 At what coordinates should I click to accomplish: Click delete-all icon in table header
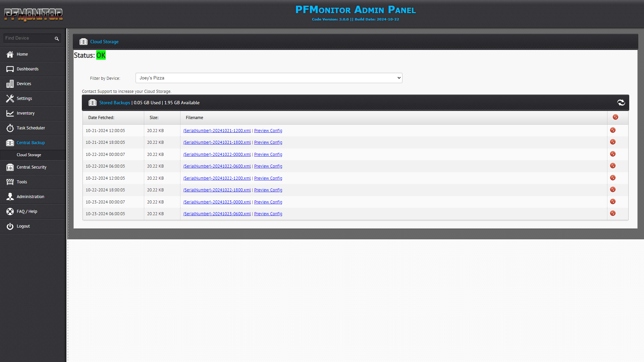(x=615, y=117)
